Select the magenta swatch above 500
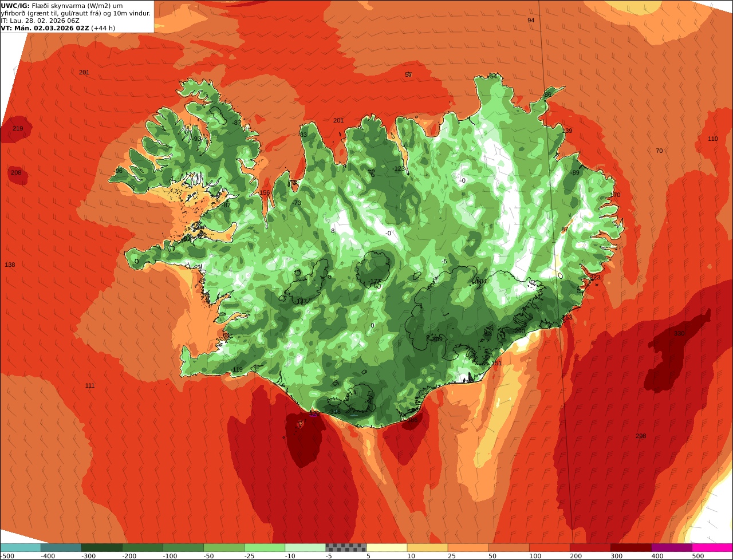This screenshot has width=733, height=560. click(x=712, y=547)
